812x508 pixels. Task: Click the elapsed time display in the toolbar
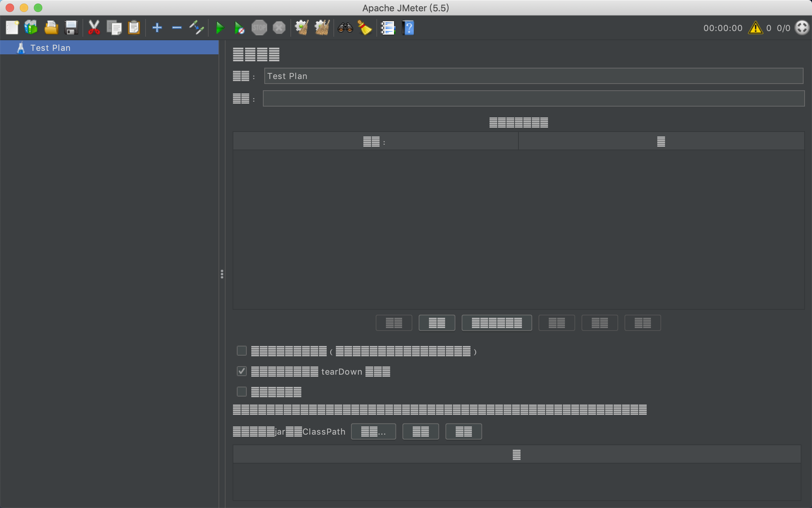point(723,28)
